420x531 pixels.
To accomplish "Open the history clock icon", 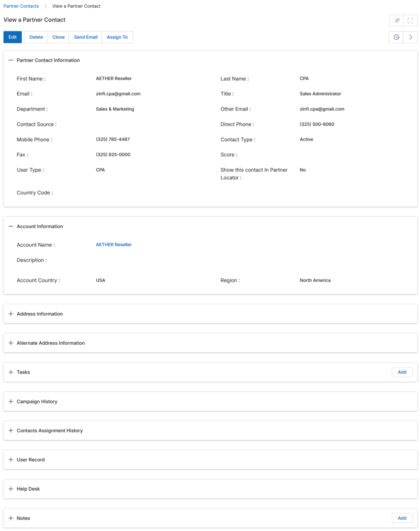I will point(397,37).
